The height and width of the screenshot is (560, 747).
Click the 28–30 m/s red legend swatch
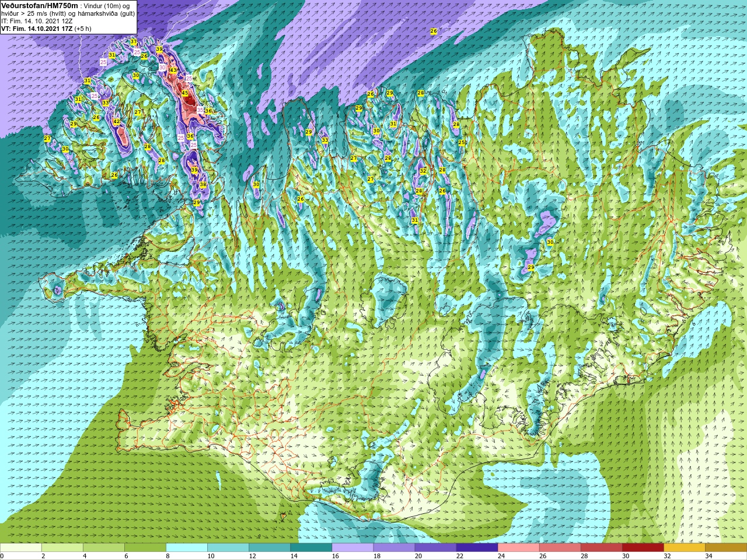(601, 548)
